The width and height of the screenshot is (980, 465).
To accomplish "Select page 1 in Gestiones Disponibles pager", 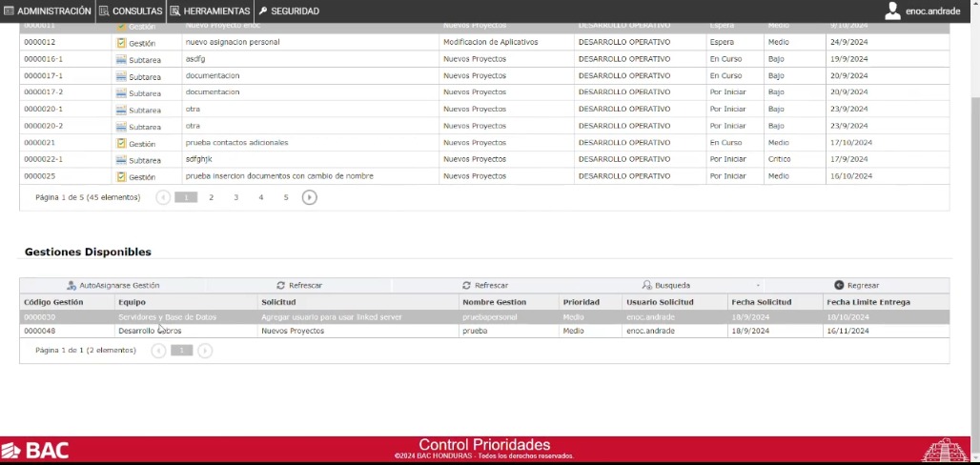I will (x=182, y=351).
